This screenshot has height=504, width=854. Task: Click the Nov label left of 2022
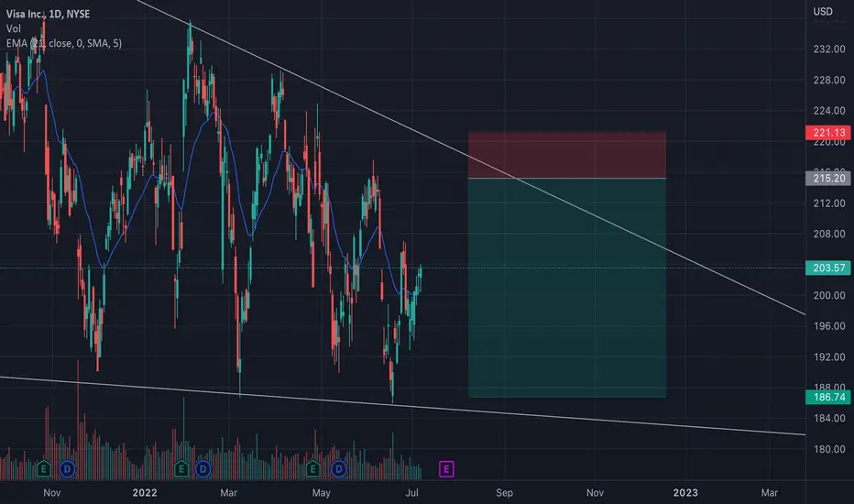(51, 493)
